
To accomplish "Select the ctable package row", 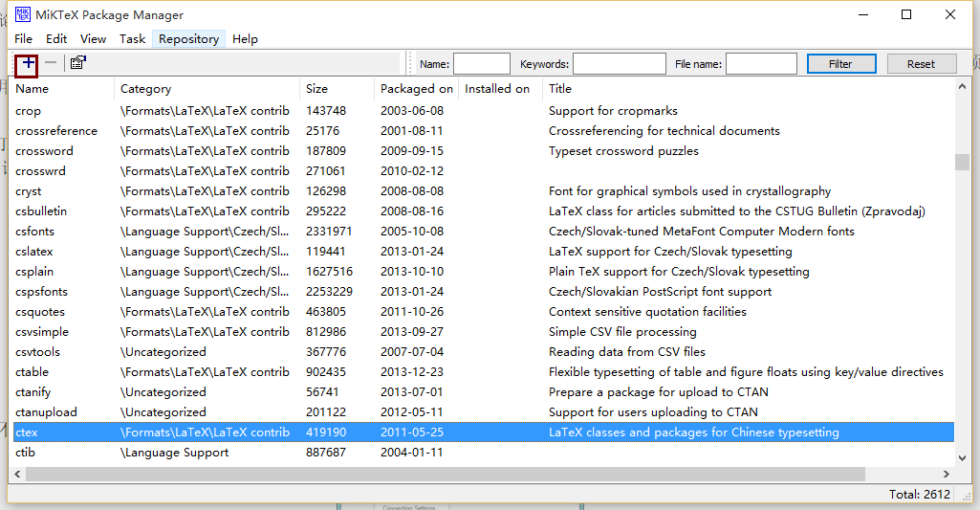I will (x=484, y=371).
